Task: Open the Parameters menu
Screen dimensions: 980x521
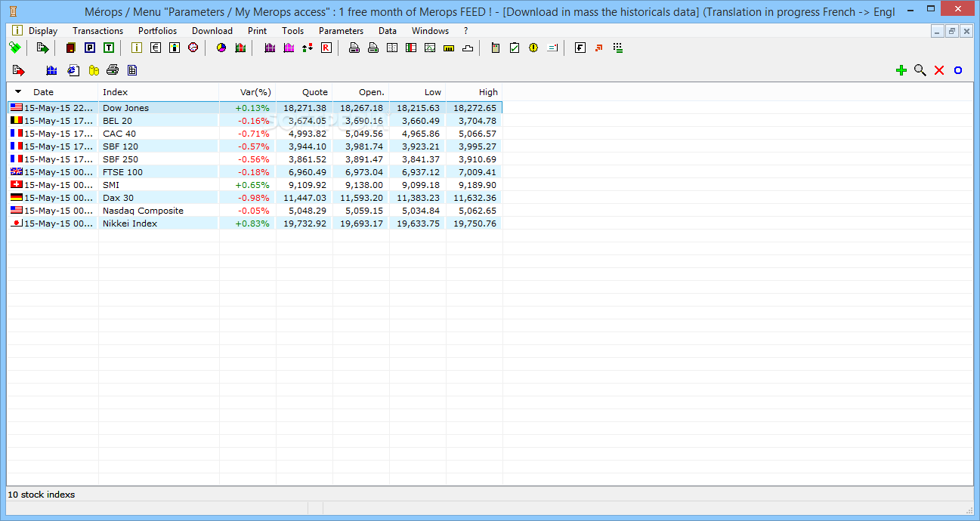Action: click(x=341, y=31)
